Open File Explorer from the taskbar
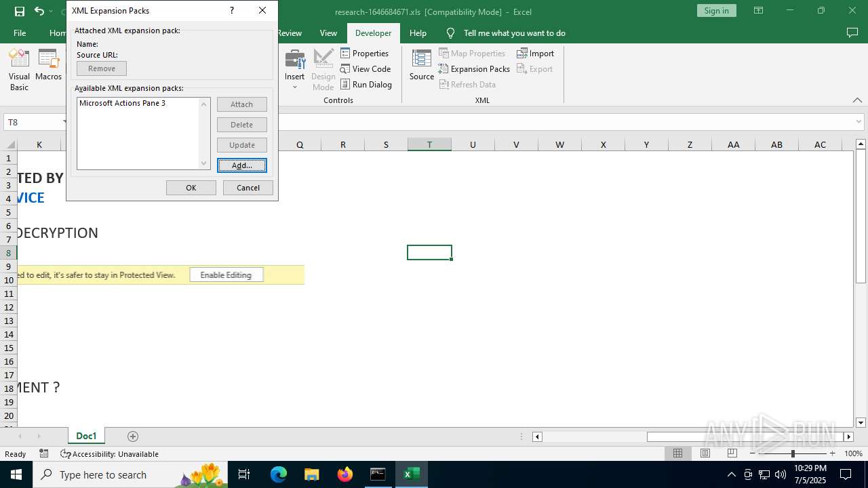The width and height of the screenshot is (868, 488). pos(312,474)
